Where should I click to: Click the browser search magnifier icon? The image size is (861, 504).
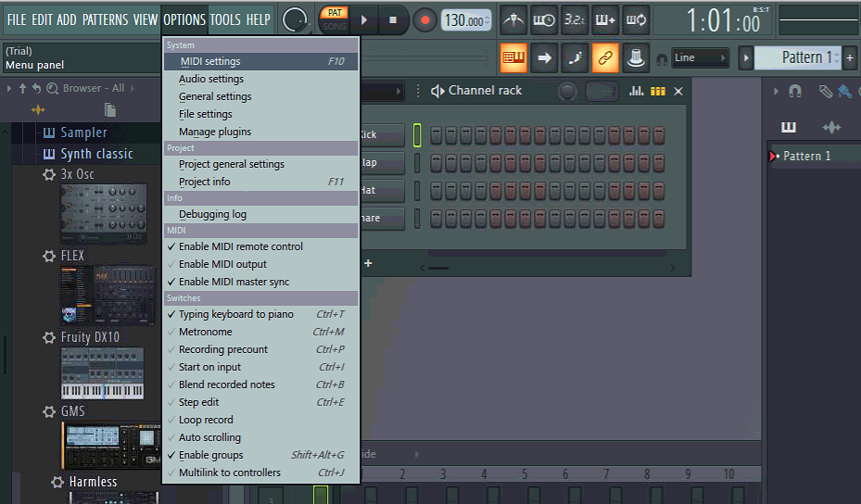[x=52, y=88]
